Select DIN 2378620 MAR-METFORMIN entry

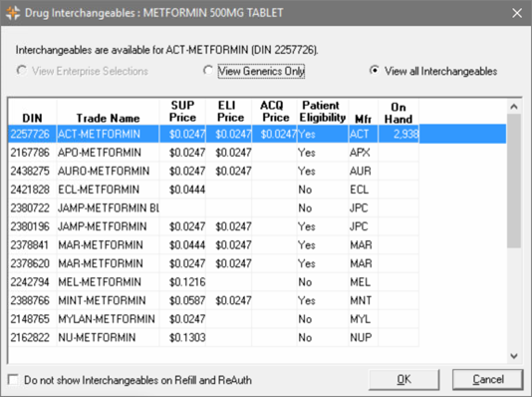point(214,263)
